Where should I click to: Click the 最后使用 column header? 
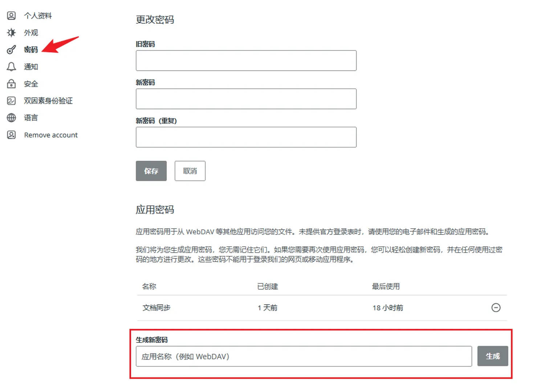pyautogui.click(x=386, y=286)
